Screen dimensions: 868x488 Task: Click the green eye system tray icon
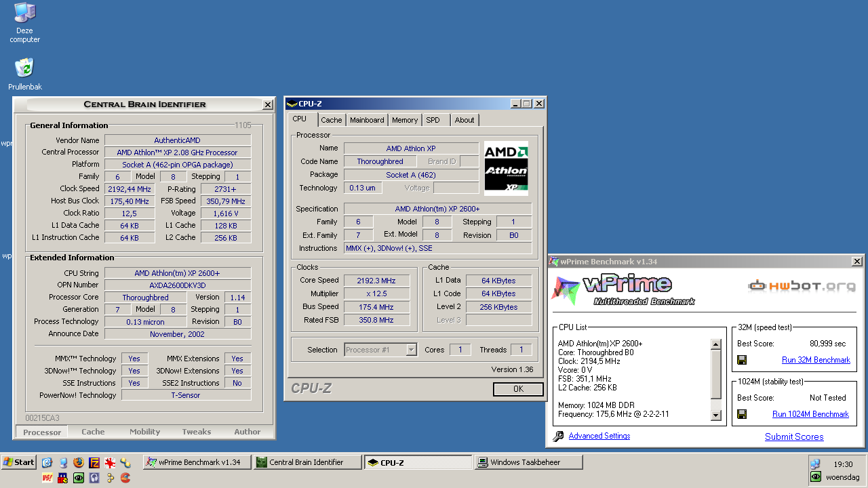click(x=816, y=477)
